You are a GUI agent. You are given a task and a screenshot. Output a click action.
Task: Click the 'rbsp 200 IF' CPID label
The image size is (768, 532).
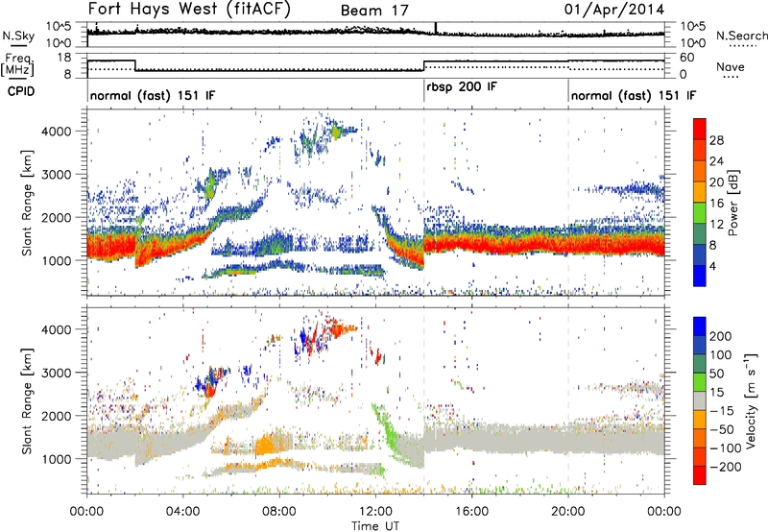coord(462,87)
